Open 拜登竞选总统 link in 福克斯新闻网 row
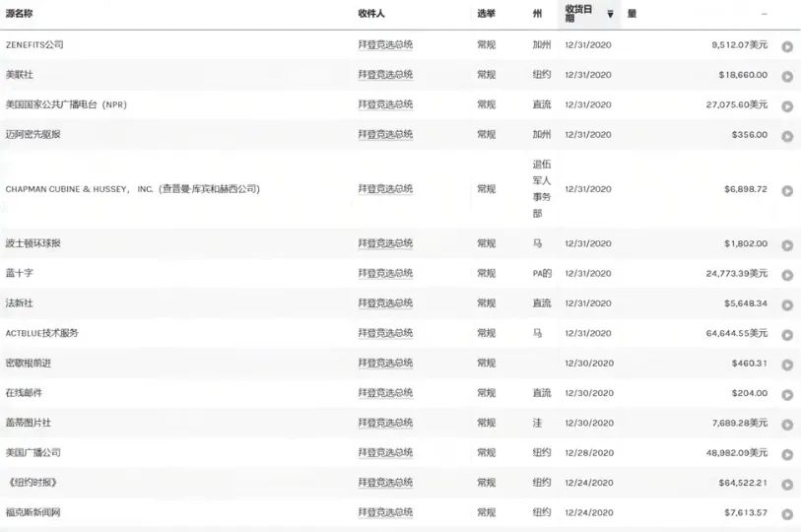The width and height of the screenshot is (801, 532). pyautogui.click(x=385, y=512)
